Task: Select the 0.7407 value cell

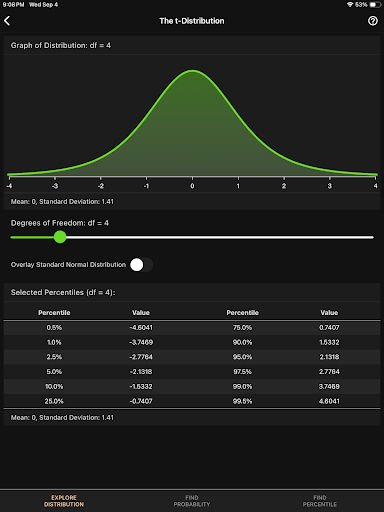Action: [329, 328]
